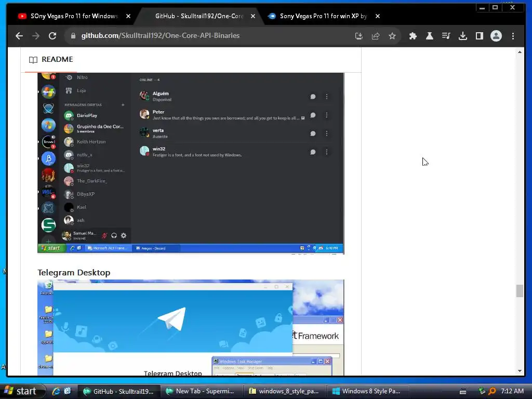
Task: Switch to Sony Vegas Pro for win XP tab
Action: 323,16
